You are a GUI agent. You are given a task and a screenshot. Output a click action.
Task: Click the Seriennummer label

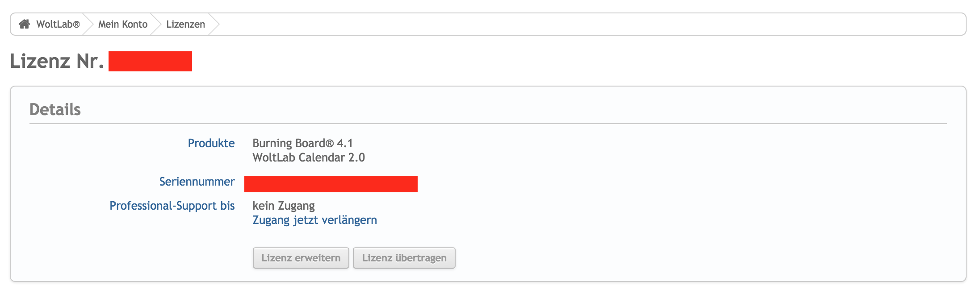point(197,182)
